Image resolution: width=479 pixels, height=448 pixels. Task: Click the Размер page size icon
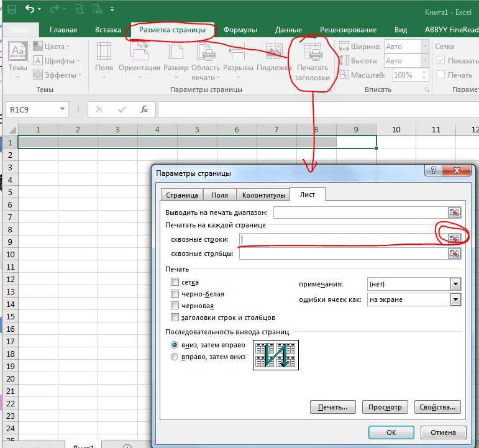tap(176, 52)
